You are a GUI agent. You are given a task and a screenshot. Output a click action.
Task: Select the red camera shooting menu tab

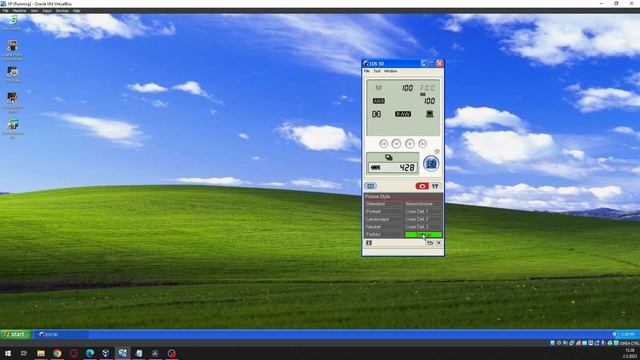422,186
